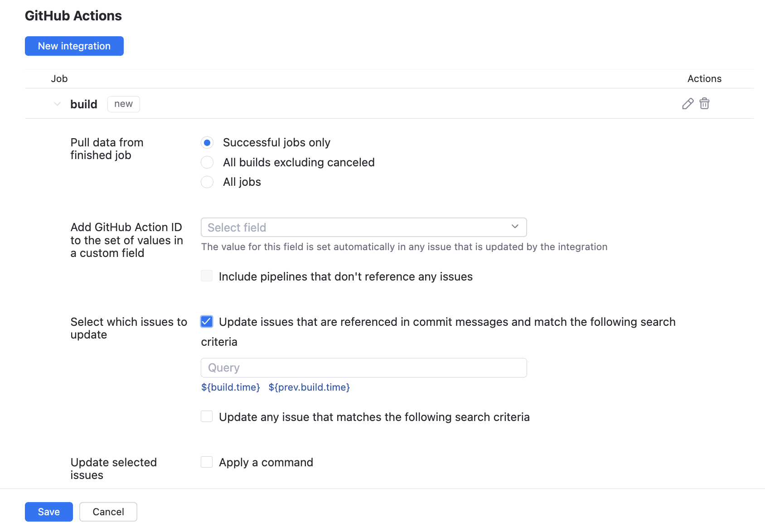Tick the 'Apply a command' checkbox
This screenshot has width=765, height=532.
[207, 462]
